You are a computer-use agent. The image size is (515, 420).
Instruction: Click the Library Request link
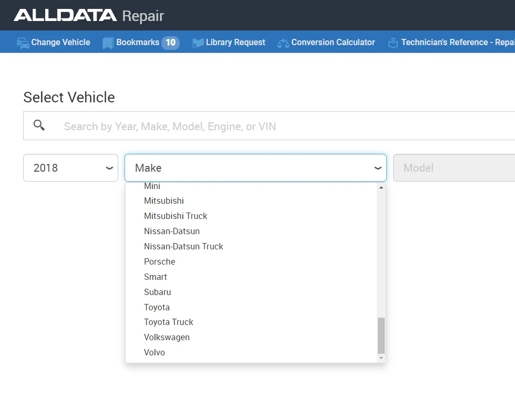[235, 43]
